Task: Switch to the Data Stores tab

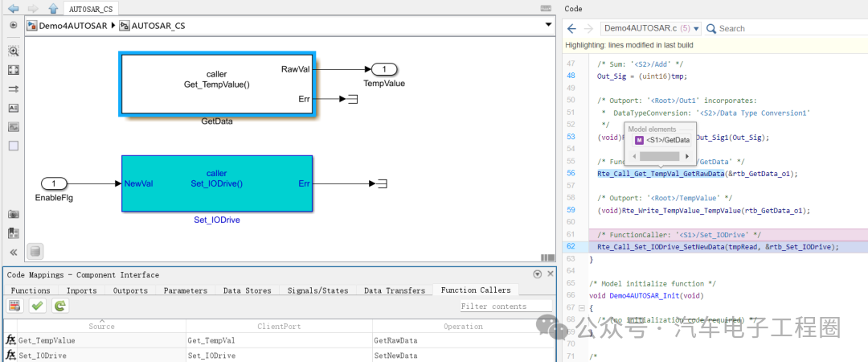Action: pyautogui.click(x=248, y=290)
